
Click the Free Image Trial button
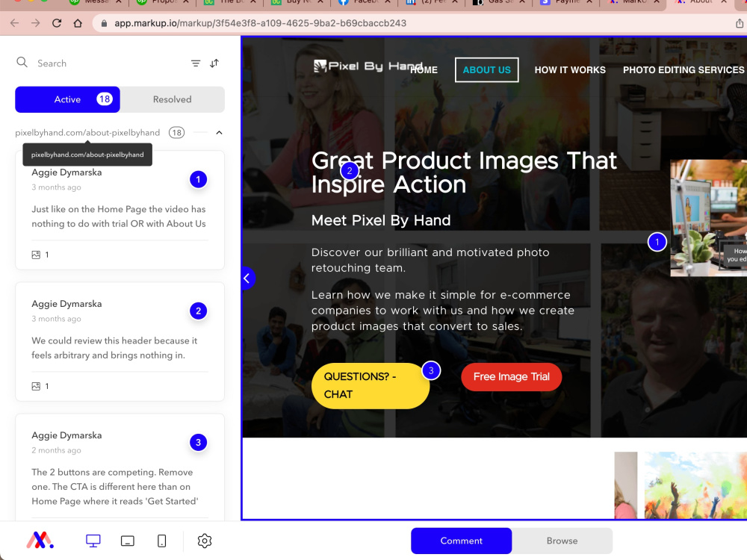511,376
